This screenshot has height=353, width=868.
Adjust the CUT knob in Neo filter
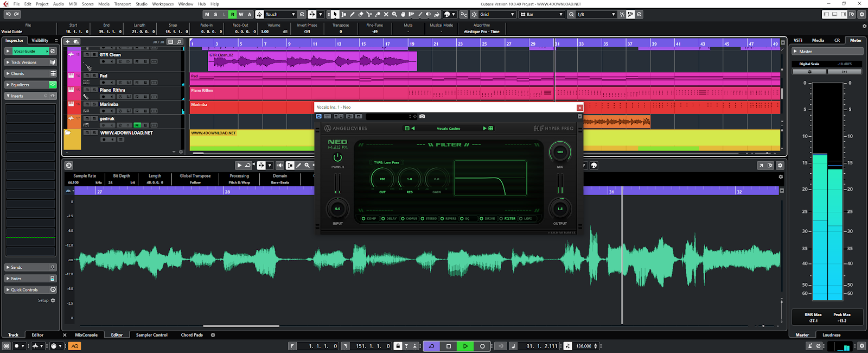click(382, 179)
